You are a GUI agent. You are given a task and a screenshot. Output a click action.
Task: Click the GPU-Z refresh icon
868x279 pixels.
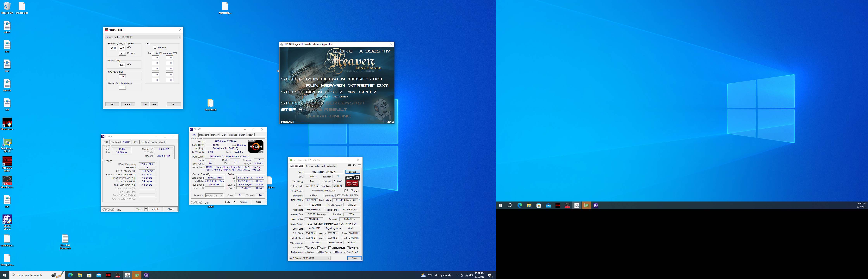tap(354, 165)
